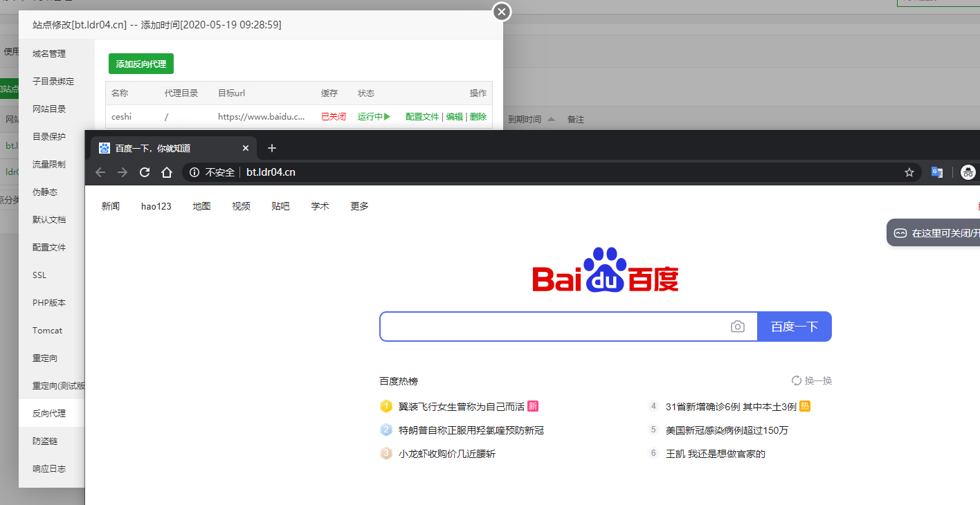Click target url https://www.baidu.c... cell
Image resolution: width=980 pixels, height=505 pixels.
pos(262,117)
